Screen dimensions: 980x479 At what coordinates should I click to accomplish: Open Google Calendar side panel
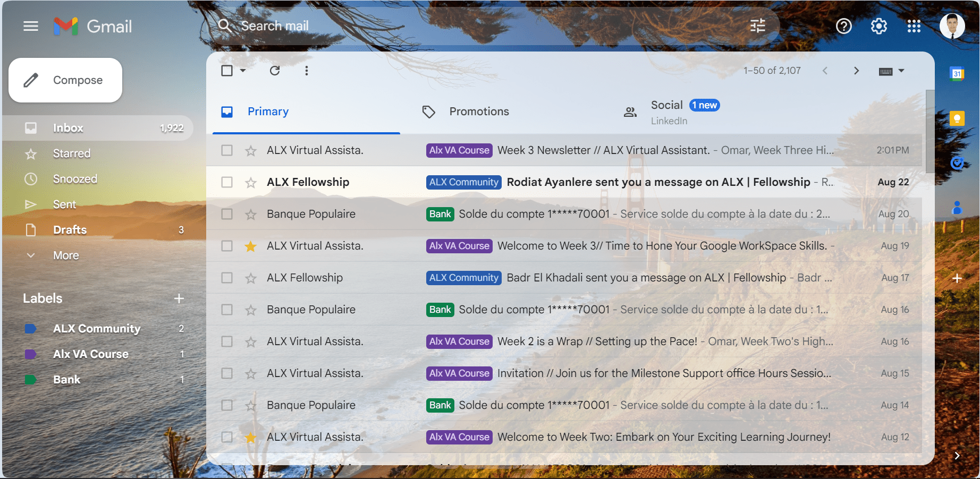click(957, 74)
